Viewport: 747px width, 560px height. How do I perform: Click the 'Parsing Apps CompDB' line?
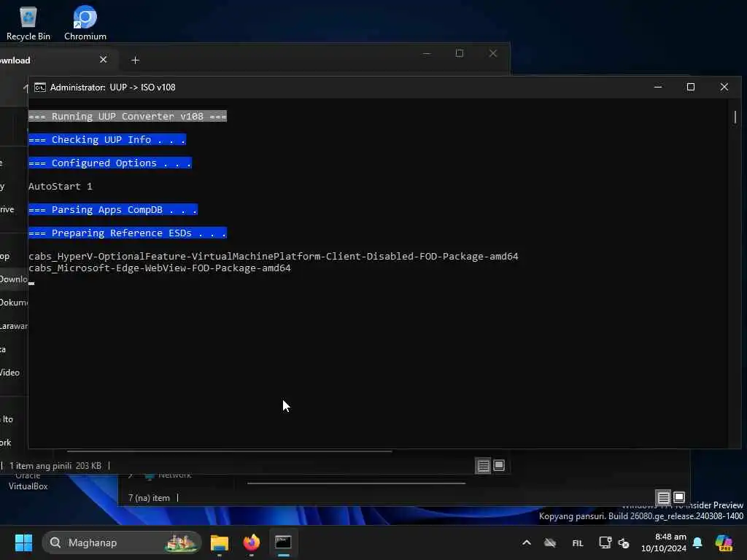click(112, 209)
